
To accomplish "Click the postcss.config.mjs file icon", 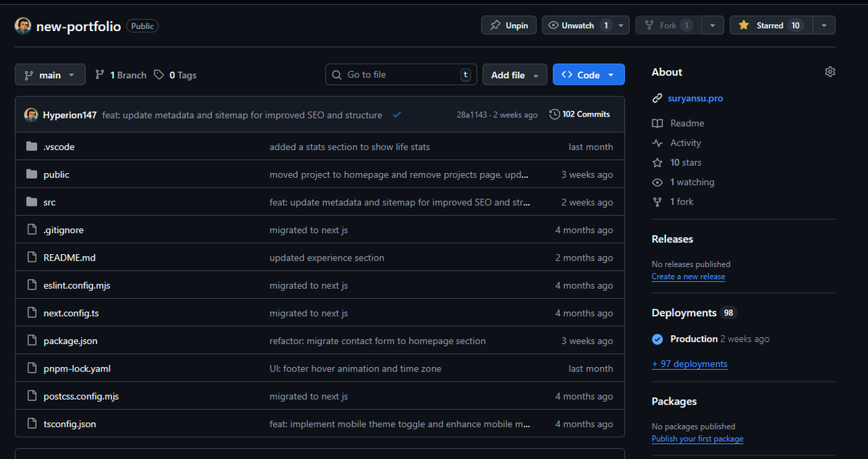I will [31, 396].
